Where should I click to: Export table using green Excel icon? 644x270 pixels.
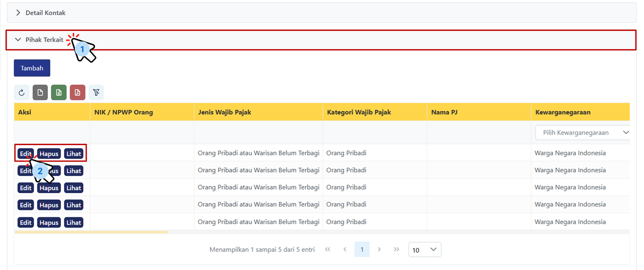pos(59,93)
